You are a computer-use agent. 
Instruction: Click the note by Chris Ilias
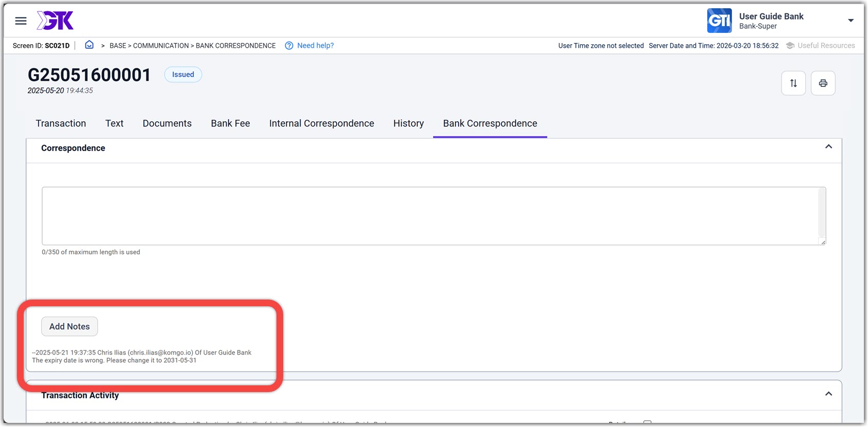(142, 352)
